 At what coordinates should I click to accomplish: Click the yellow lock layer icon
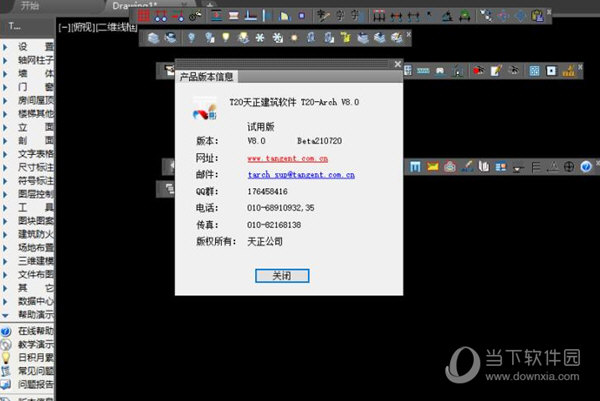tap(346, 38)
